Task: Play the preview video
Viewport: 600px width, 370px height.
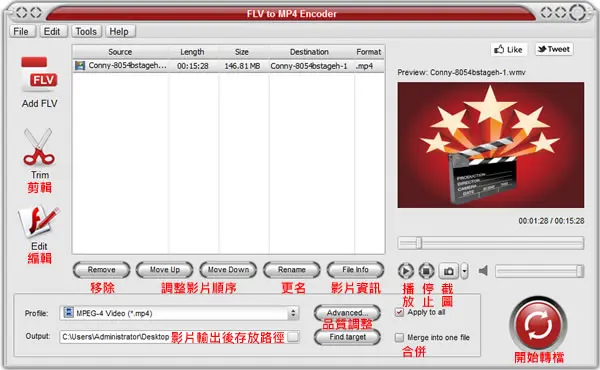Action: click(x=406, y=271)
